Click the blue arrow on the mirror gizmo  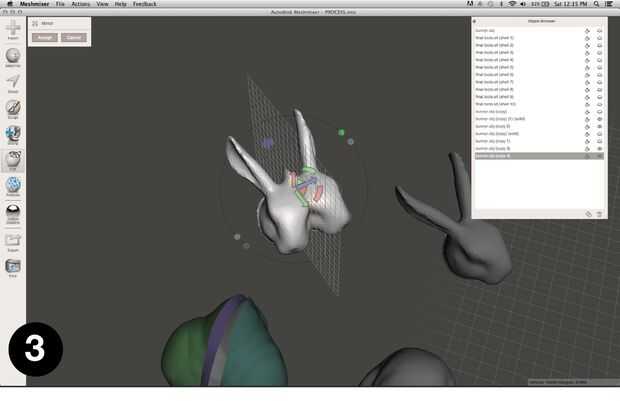pos(307,183)
